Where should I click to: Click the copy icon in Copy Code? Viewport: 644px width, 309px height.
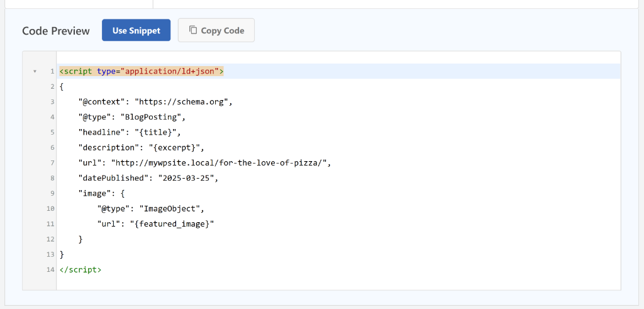tap(193, 30)
